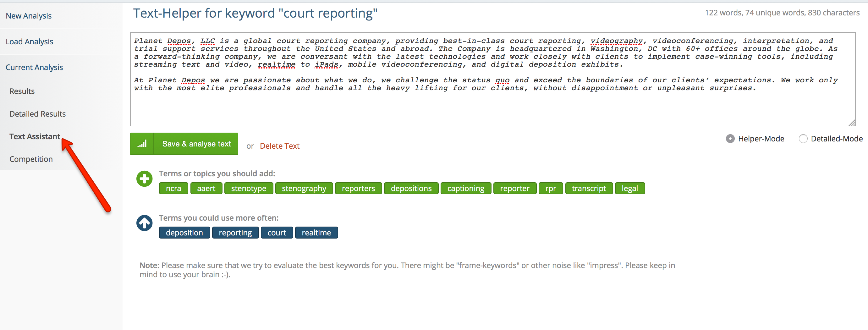This screenshot has height=330, width=868.
Task: Click the blue 'reporting' term tag
Action: [x=235, y=233]
